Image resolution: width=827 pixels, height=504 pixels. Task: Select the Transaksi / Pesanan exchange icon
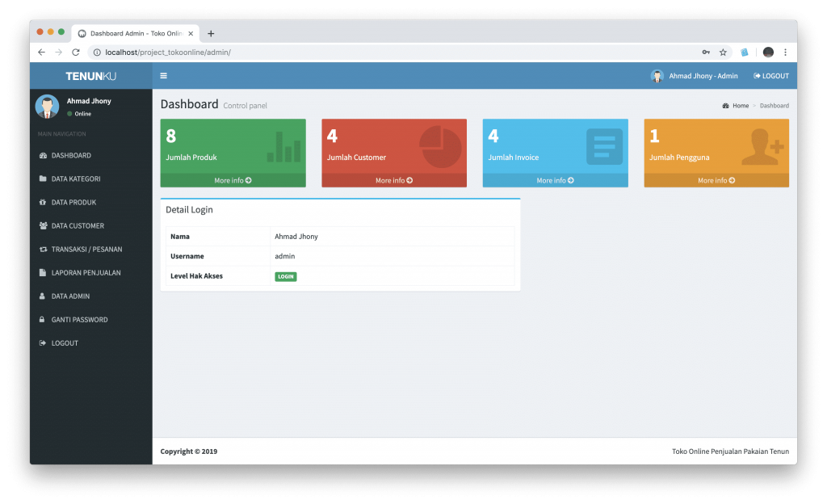tap(43, 249)
